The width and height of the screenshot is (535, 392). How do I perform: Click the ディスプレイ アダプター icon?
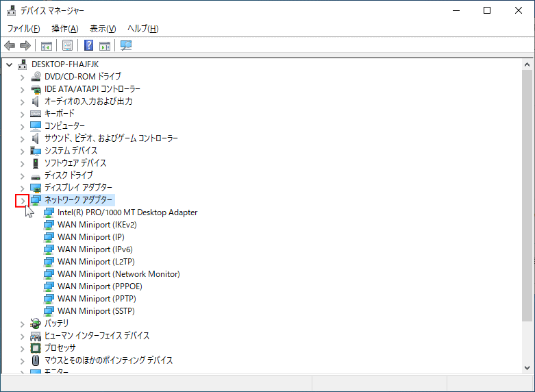tap(36, 188)
